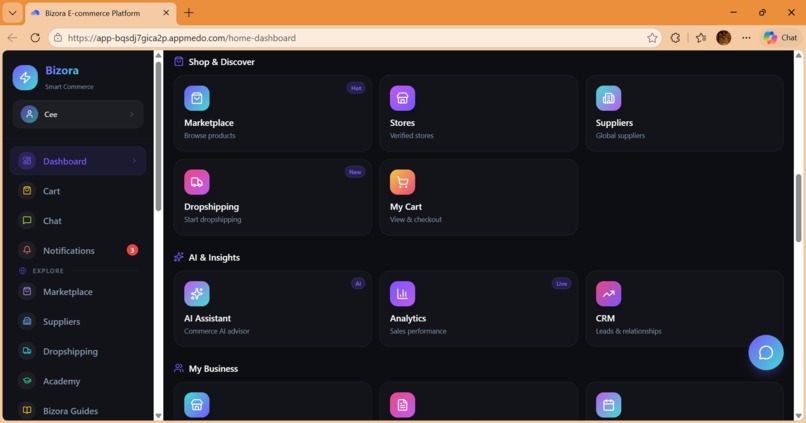Click the sidebar vertical scrollbar

tap(158, 136)
